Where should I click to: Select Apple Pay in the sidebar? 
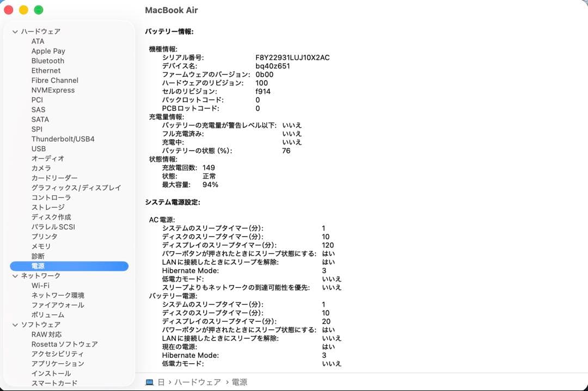49,51
